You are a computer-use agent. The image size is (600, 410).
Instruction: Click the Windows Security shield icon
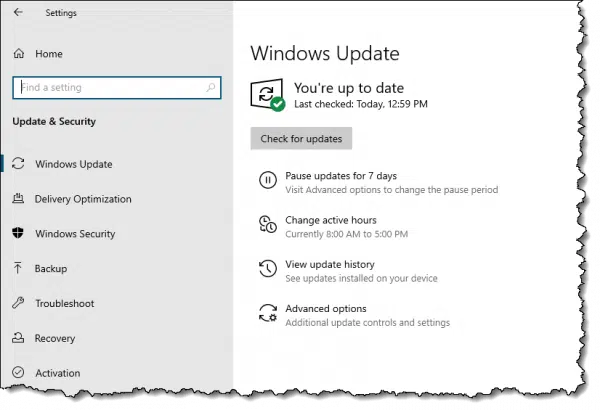[x=18, y=233]
